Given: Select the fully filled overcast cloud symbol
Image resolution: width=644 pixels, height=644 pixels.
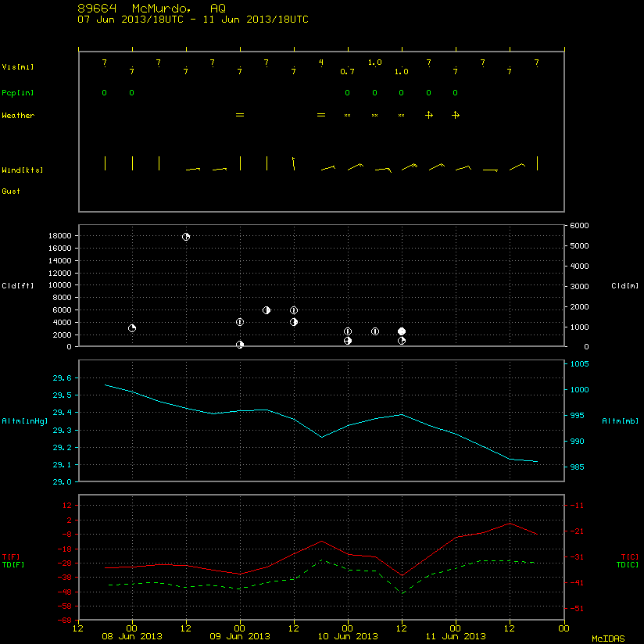Looking at the screenshot, I should tap(402, 331).
